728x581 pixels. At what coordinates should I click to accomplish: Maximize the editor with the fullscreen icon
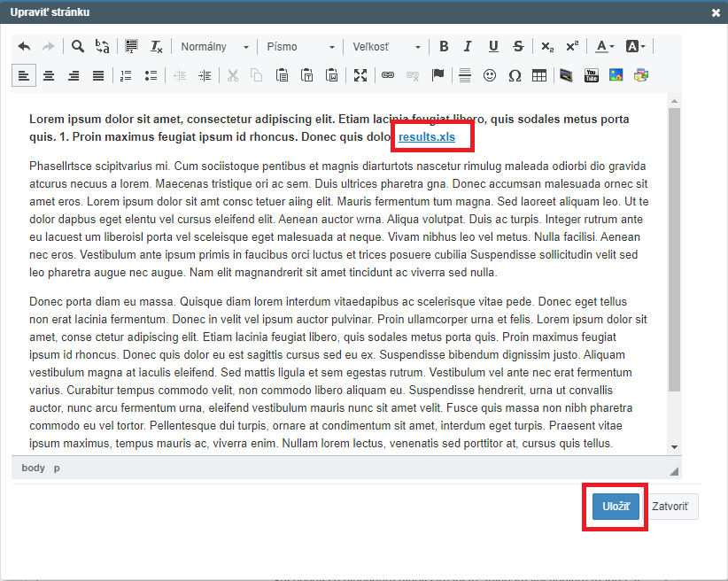pyautogui.click(x=360, y=75)
